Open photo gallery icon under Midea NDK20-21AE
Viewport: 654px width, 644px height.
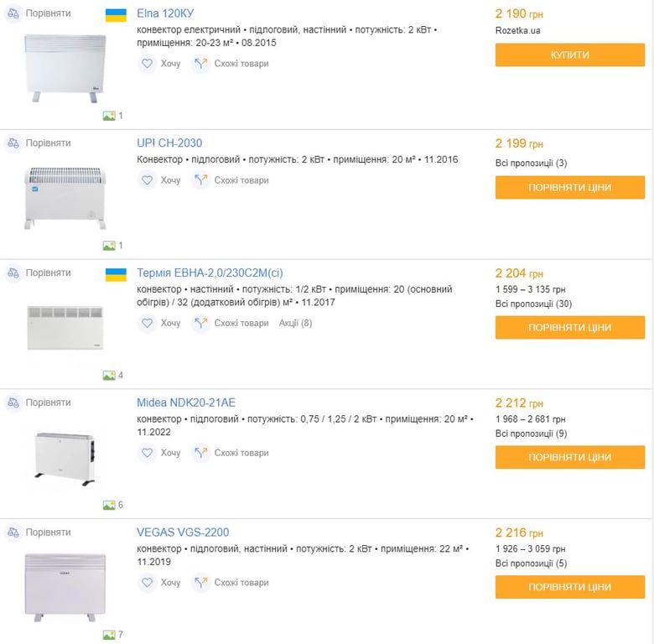(109, 505)
